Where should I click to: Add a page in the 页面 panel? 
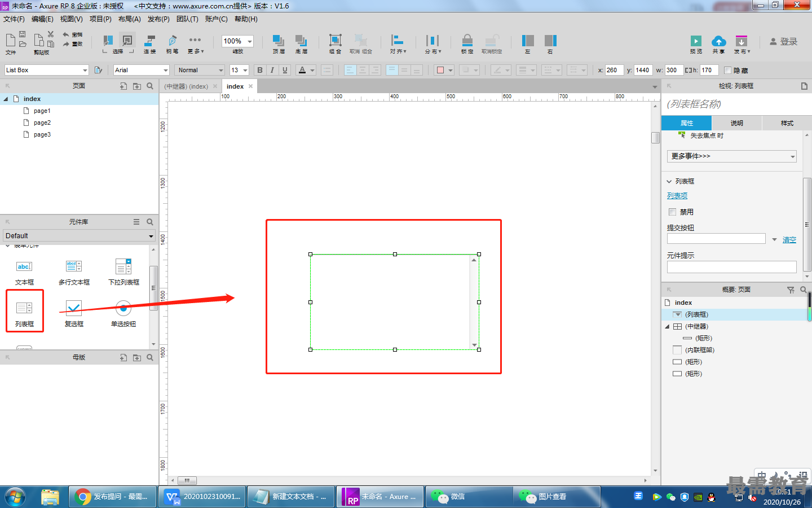123,86
